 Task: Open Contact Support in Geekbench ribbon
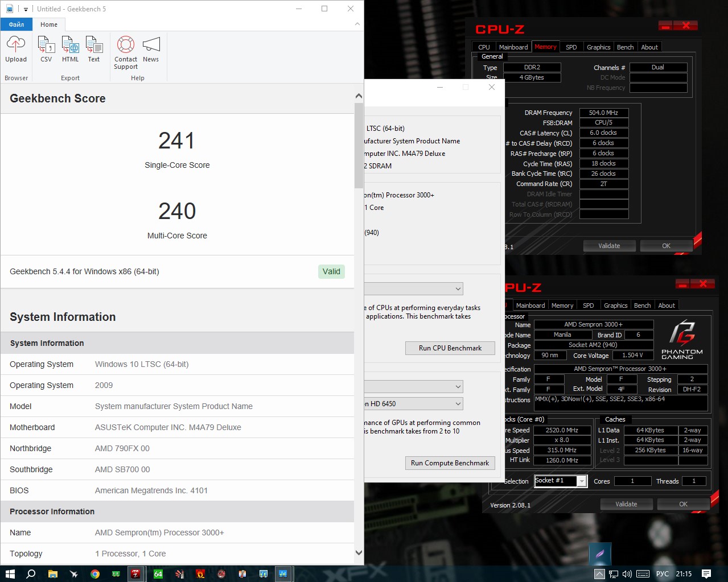(x=126, y=52)
